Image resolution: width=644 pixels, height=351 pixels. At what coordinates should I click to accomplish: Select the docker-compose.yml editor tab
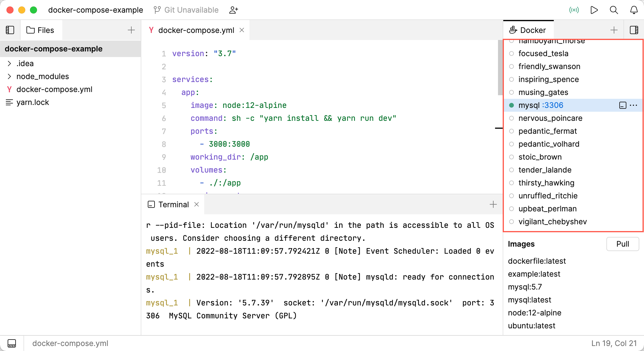tap(196, 30)
